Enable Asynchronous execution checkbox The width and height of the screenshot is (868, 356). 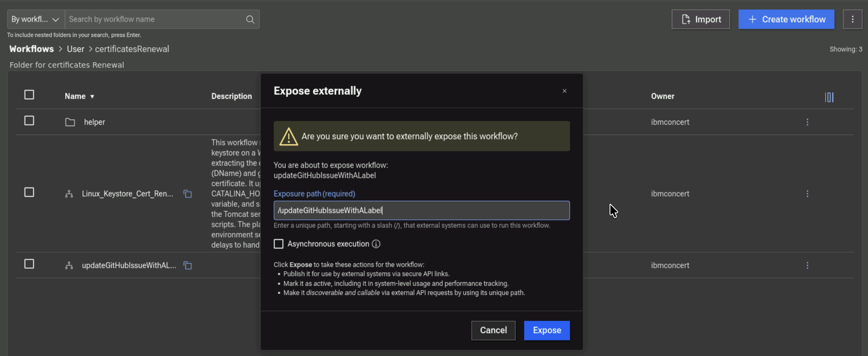point(279,244)
